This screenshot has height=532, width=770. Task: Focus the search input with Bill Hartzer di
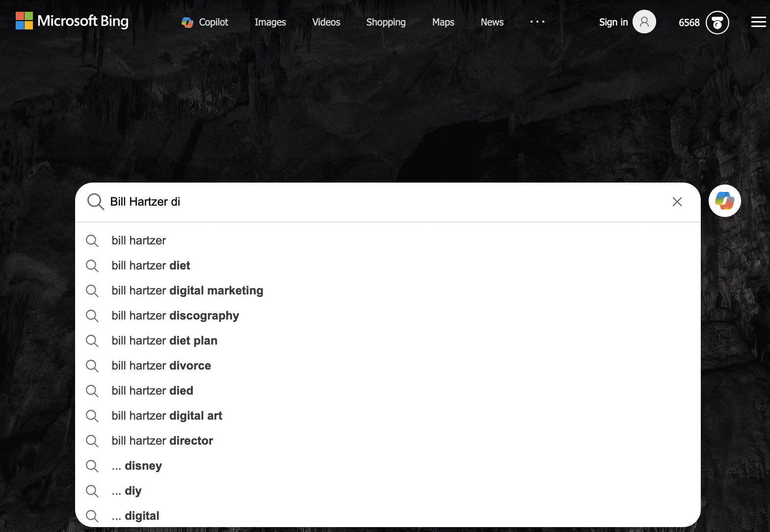pos(388,202)
